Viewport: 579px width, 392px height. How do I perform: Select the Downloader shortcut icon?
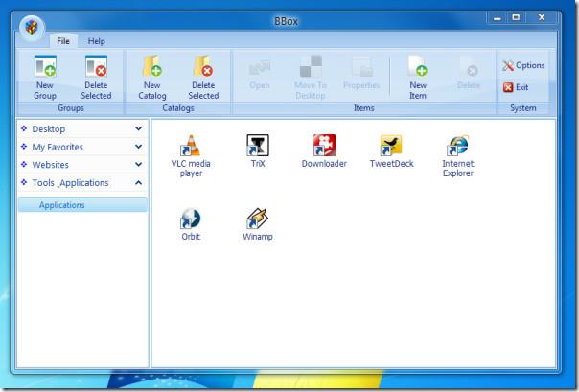pos(324,146)
